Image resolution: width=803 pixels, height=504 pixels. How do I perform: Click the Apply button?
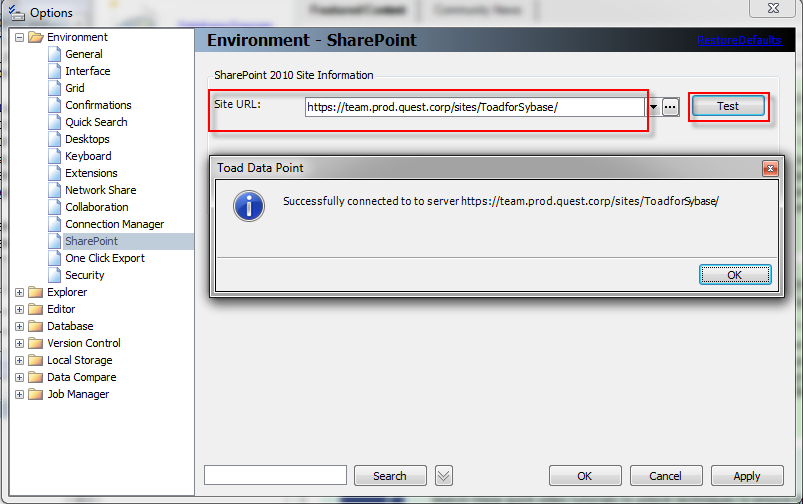click(x=747, y=476)
